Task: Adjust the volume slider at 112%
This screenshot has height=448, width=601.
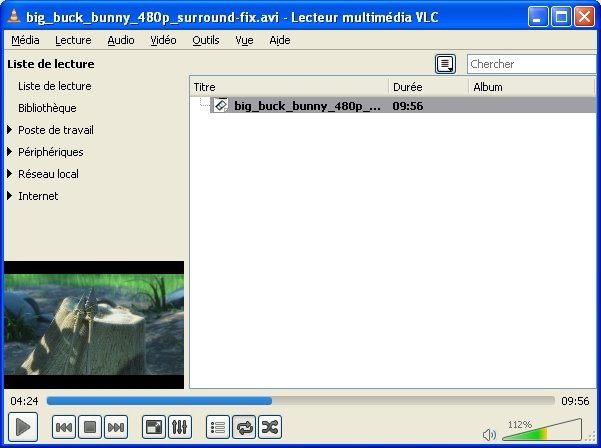Action: tap(542, 430)
